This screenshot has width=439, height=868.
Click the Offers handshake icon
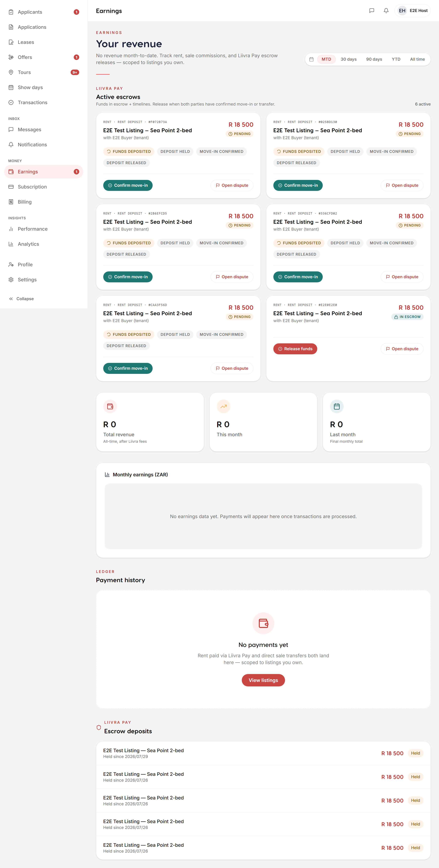[11, 57]
